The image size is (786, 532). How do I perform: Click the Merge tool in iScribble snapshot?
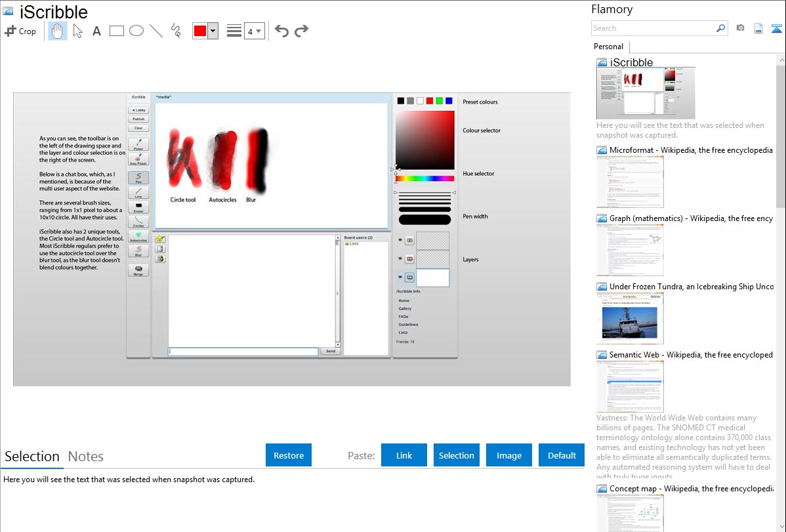(138, 270)
